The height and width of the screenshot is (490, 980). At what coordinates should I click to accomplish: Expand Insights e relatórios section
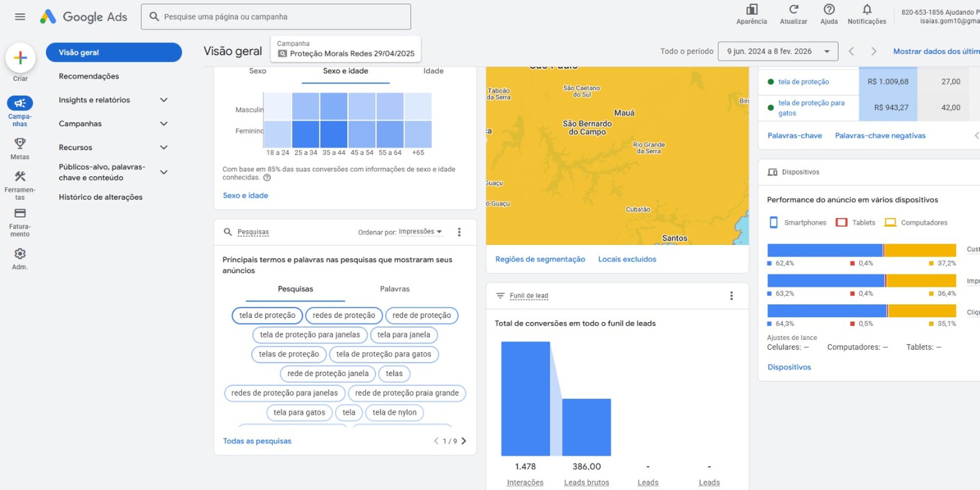[x=164, y=100]
